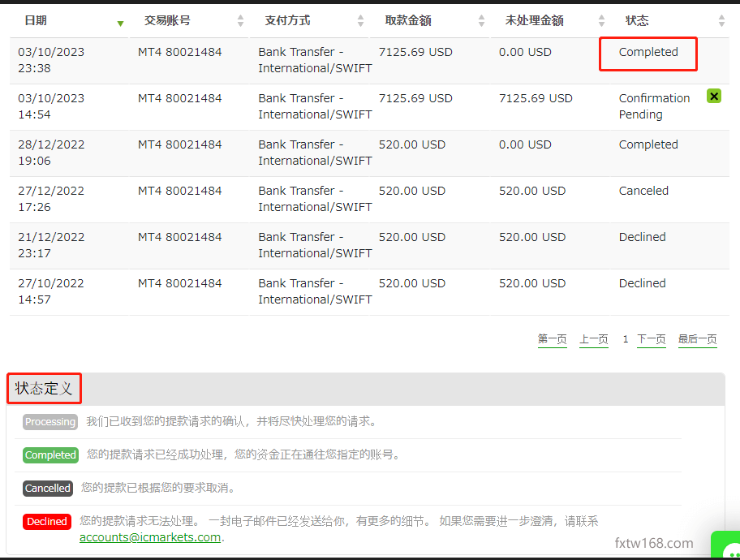
Task: Click the Cancelled badge in status legend
Action: 47,489
